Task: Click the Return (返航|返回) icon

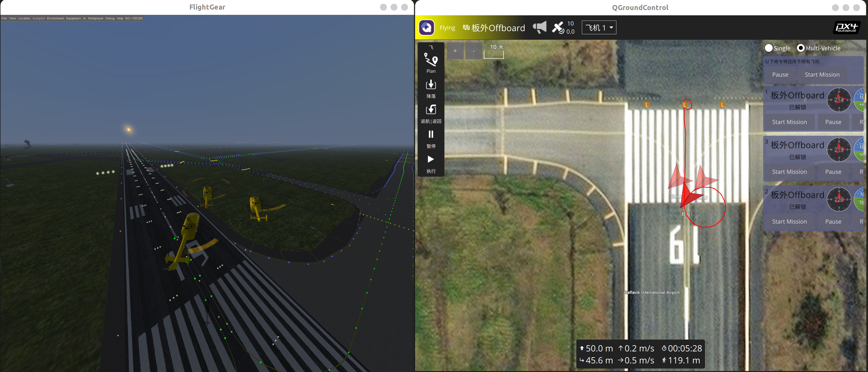Action: [x=431, y=113]
